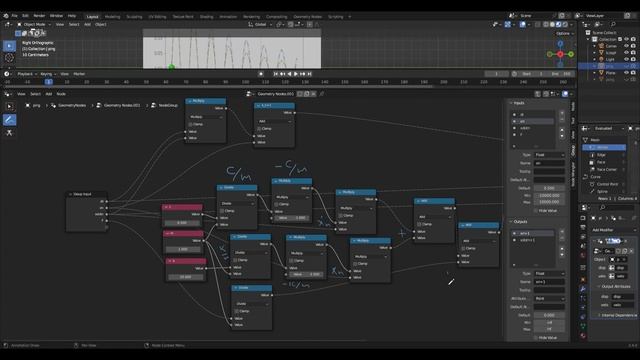Adjust the Inputs Min value slider
Image resolution: width=640 pixels, height=360 pixels.
pyautogui.click(x=549, y=196)
